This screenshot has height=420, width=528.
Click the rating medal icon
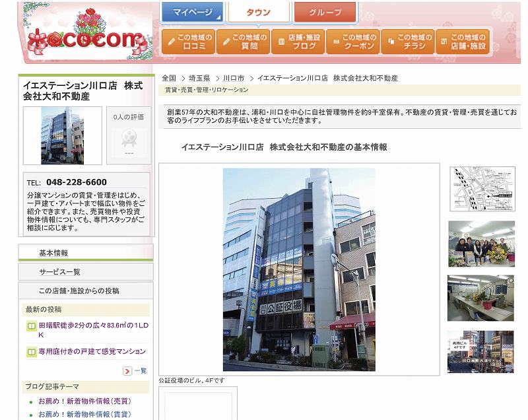coord(129,139)
